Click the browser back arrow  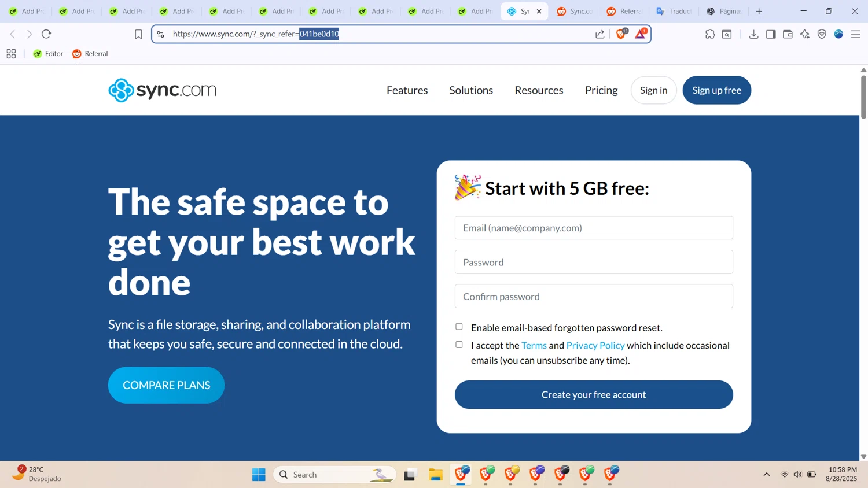(x=13, y=34)
